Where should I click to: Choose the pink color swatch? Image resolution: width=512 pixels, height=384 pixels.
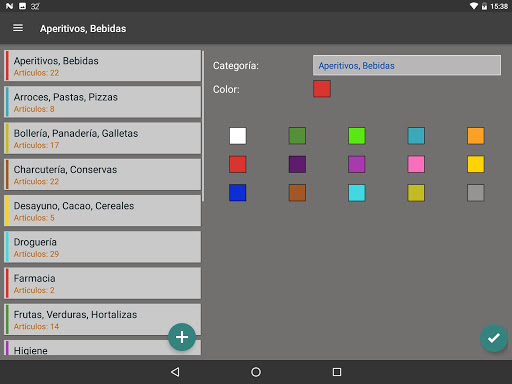(x=416, y=164)
